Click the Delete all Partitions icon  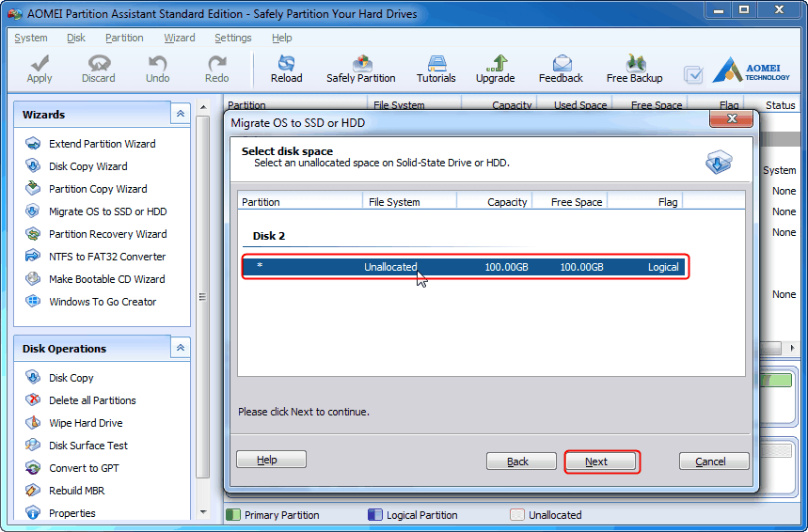coord(33,400)
